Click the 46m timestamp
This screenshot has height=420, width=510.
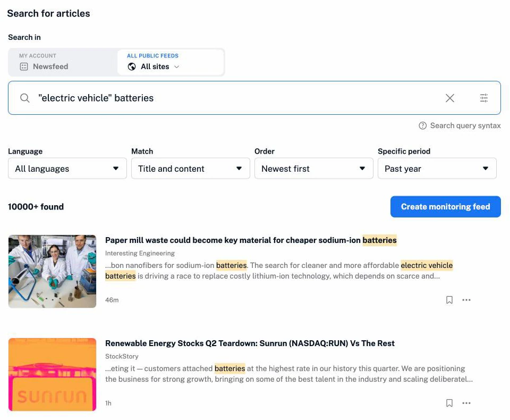tap(112, 300)
